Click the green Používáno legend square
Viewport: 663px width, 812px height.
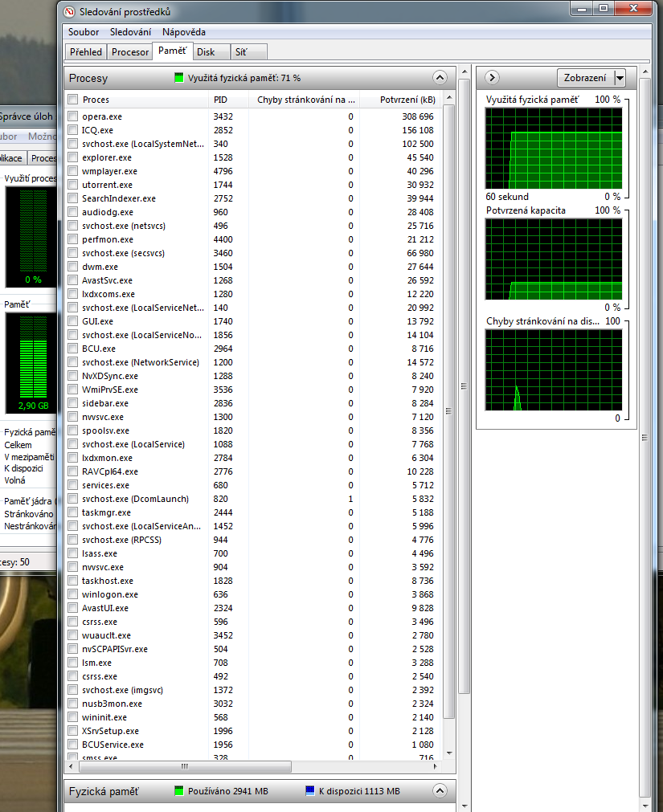pyautogui.click(x=179, y=791)
